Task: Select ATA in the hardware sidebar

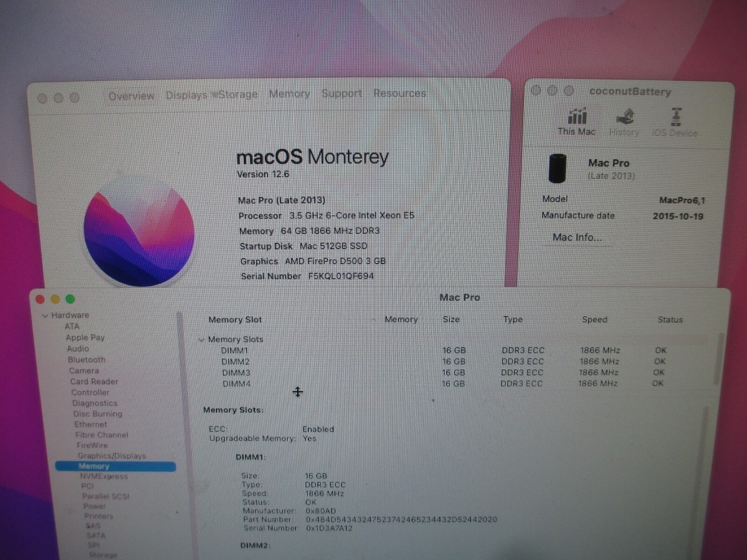Action: [72, 326]
